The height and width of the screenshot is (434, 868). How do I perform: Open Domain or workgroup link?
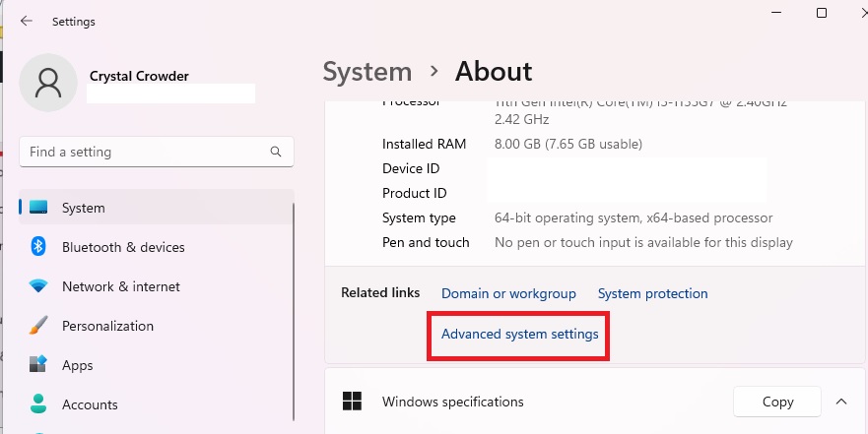pos(508,293)
